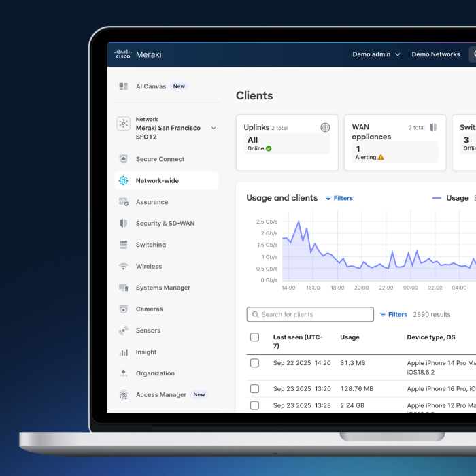Click the Organization icon
This screenshot has width=476, height=476.
click(x=123, y=373)
